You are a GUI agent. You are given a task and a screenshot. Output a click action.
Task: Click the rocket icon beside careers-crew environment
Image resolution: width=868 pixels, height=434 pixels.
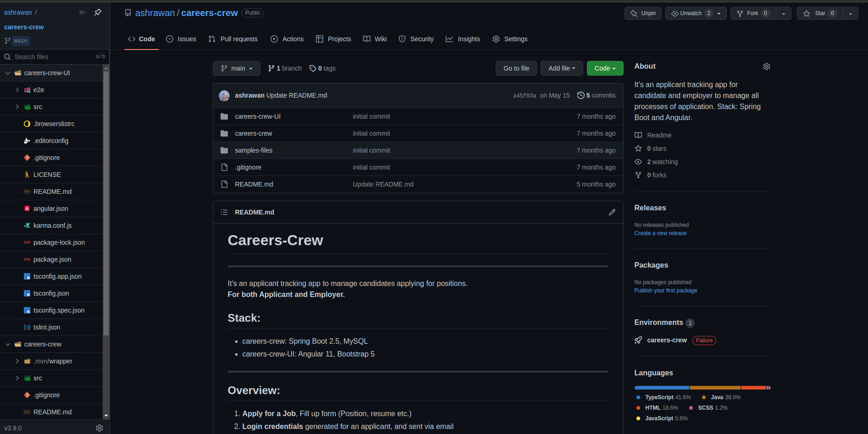click(x=638, y=340)
